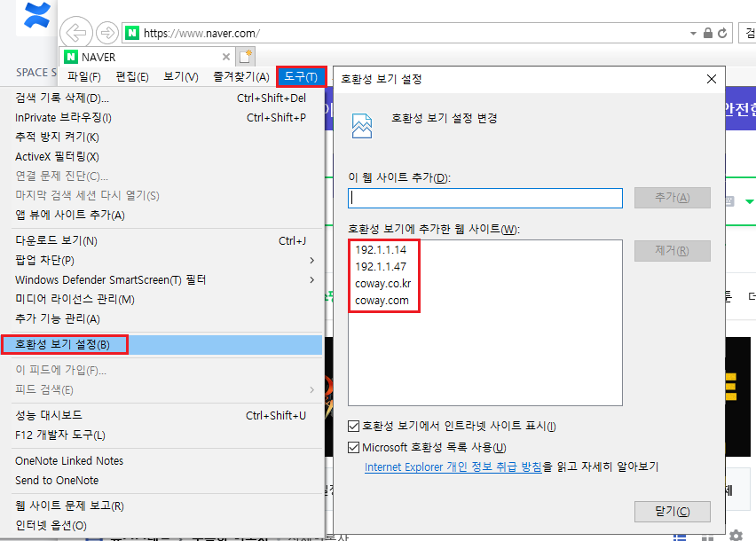
Task: Expand the 팝업 차단(P) submenu
Action: (x=161, y=260)
